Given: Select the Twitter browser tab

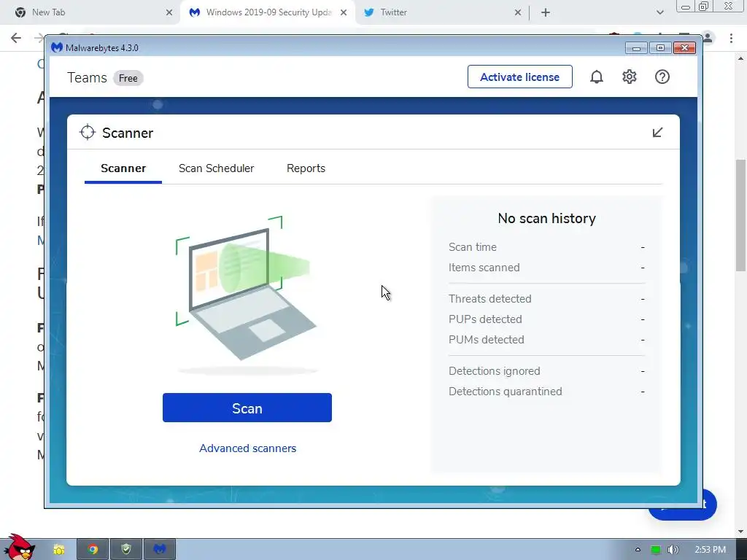Looking at the screenshot, I should coord(441,12).
